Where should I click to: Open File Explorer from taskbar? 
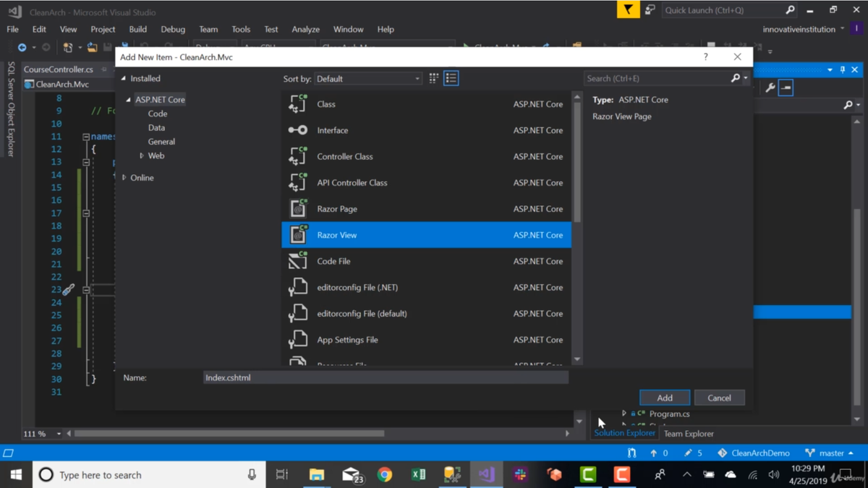316,475
